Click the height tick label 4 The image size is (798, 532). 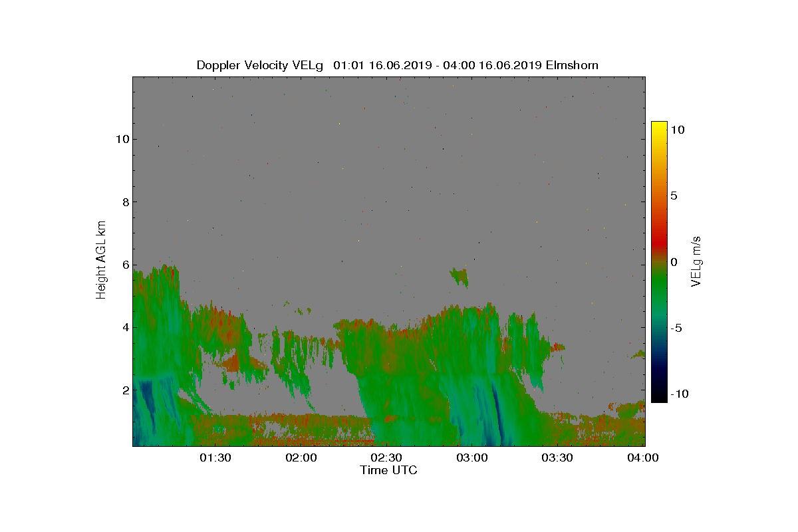pyautogui.click(x=124, y=327)
